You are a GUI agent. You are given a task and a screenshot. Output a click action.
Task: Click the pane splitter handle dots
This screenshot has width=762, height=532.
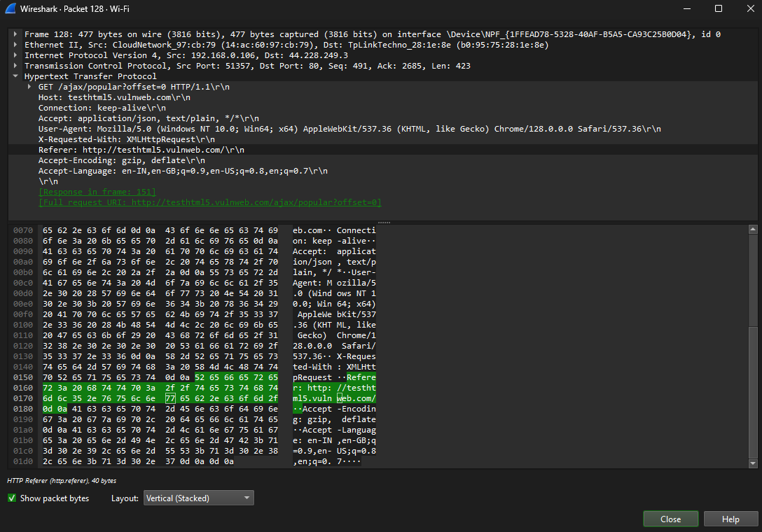(384, 223)
